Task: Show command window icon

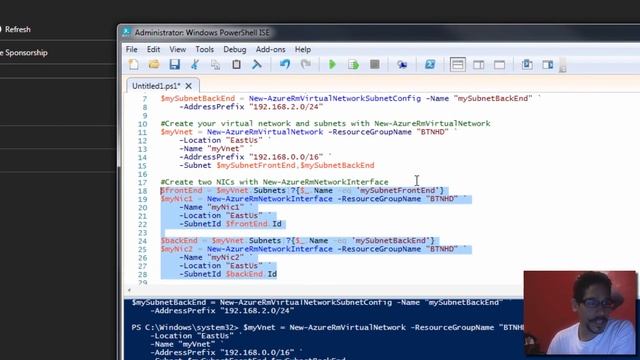Action: 527,64
